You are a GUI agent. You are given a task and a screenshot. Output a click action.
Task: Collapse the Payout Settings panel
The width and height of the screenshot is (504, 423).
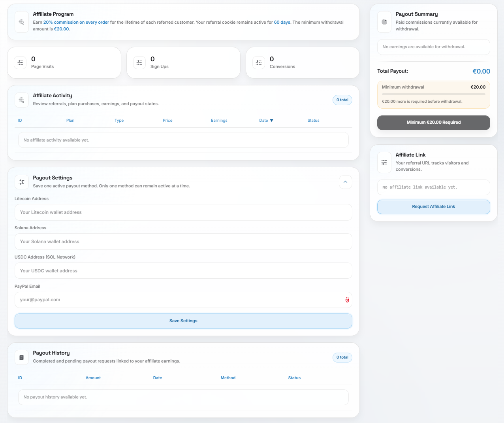(346, 182)
